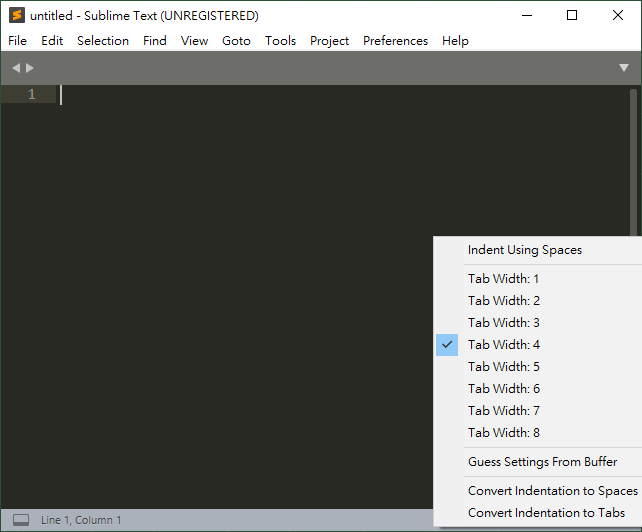This screenshot has height=532, width=642.
Task: Go to next tab with right arrow
Action: (29, 68)
